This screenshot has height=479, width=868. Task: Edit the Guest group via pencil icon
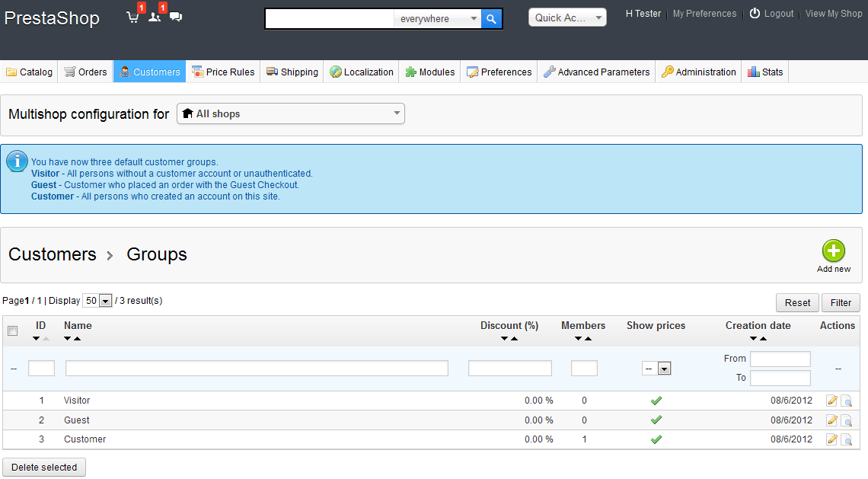pyautogui.click(x=831, y=420)
